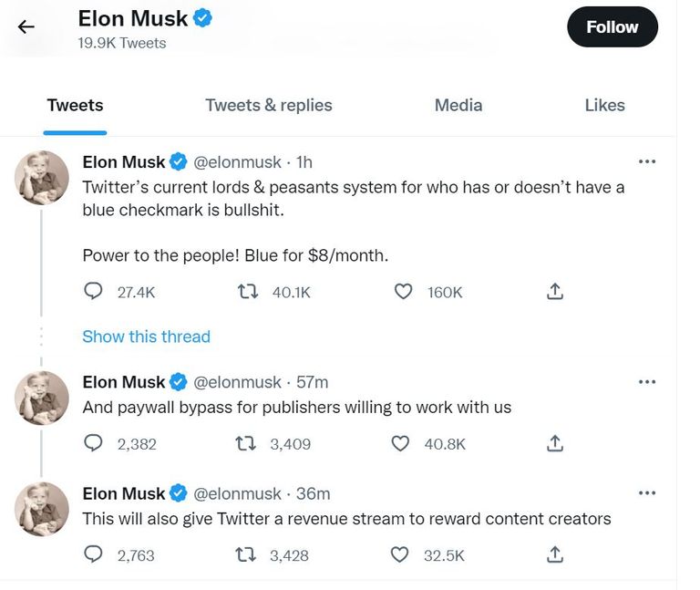Switch to the Tweets & replies tab
The image size is (700, 590).
tap(269, 105)
